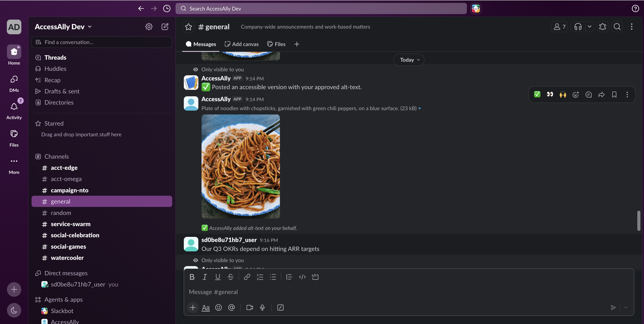Open the history clock icon
644x324 pixels.
[x=167, y=8]
